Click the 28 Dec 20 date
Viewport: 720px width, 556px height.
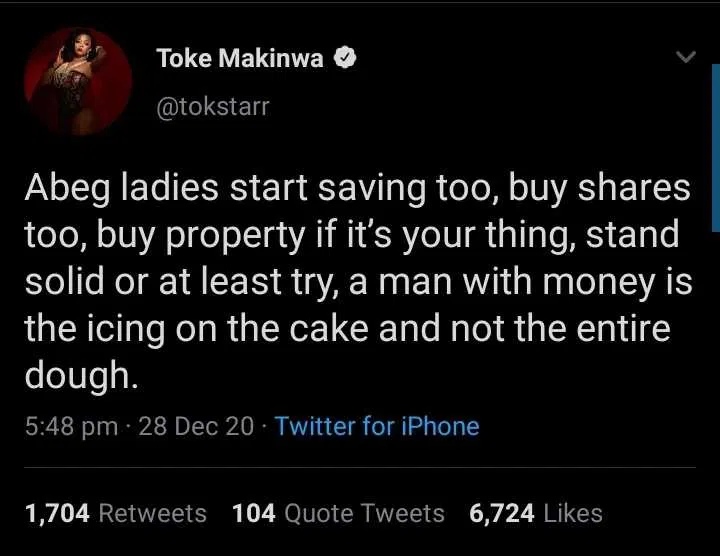click(196, 427)
